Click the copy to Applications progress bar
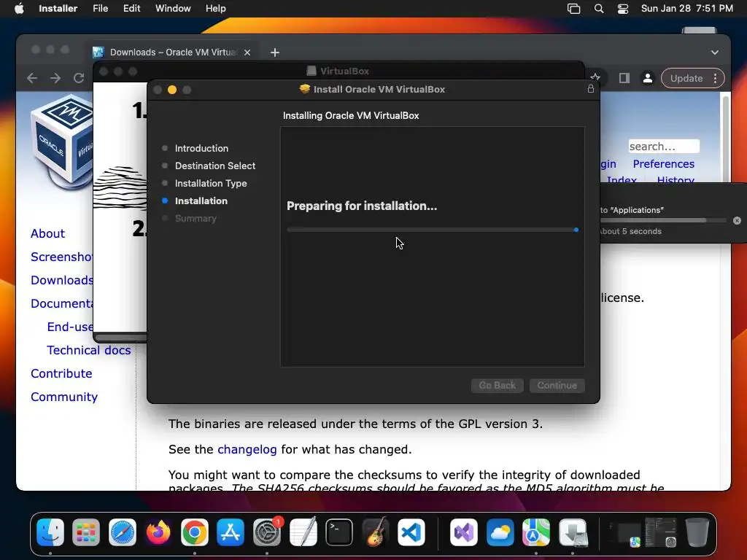 (663, 220)
